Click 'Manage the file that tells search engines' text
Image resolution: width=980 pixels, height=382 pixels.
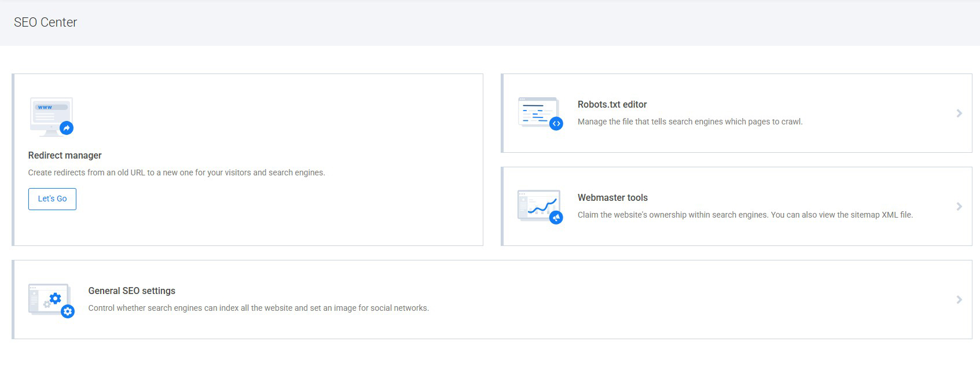690,122
